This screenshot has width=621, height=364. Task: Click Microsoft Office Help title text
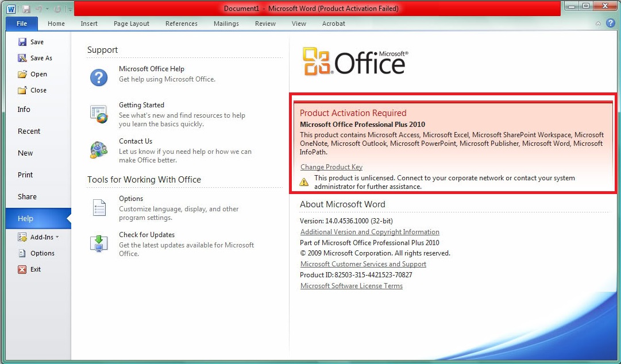(152, 69)
